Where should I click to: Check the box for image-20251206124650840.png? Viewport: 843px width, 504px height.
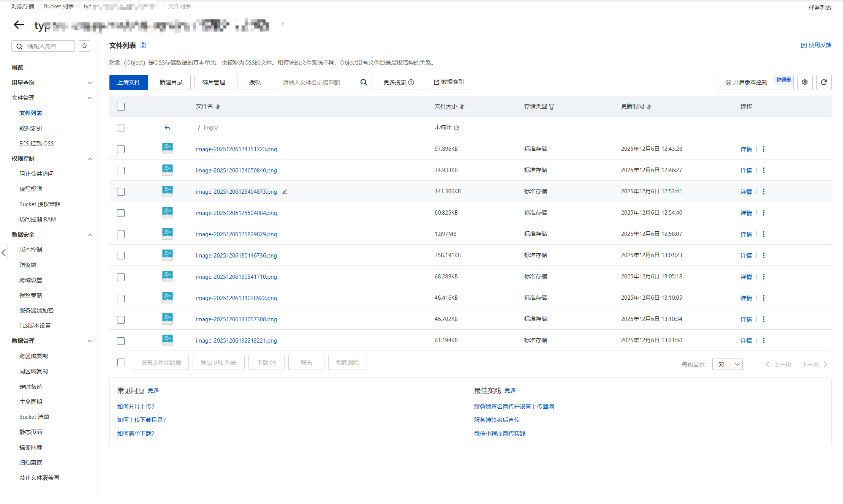click(121, 171)
